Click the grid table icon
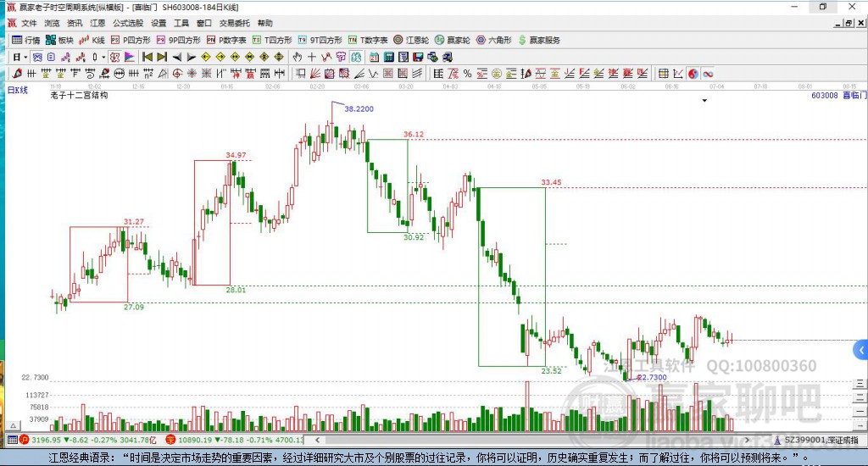This screenshot has width=868, height=466. point(663,74)
